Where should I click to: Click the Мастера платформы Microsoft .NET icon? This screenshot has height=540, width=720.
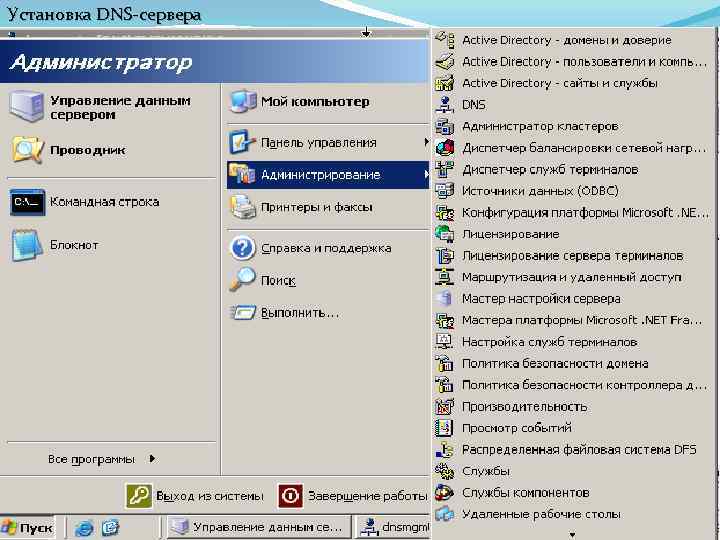coord(444,320)
